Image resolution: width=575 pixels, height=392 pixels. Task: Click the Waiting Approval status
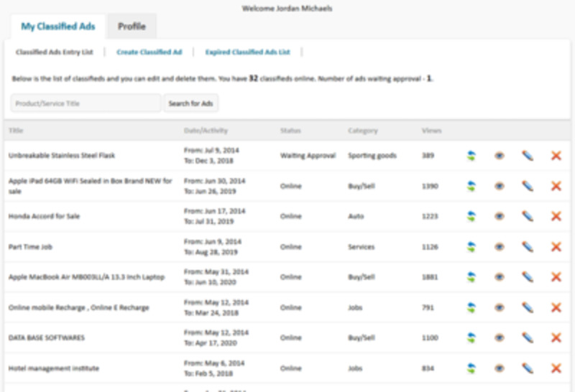coord(308,156)
